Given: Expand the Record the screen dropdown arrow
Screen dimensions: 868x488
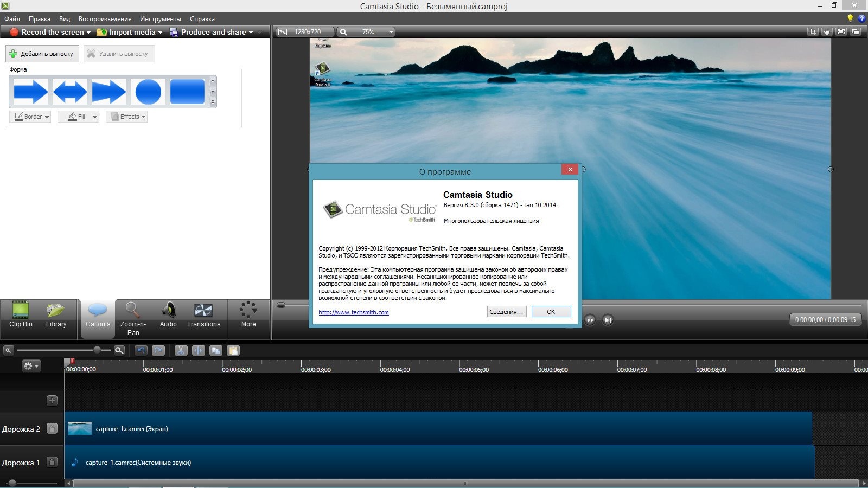Looking at the screenshot, I should pyautogui.click(x=89, y=33).
